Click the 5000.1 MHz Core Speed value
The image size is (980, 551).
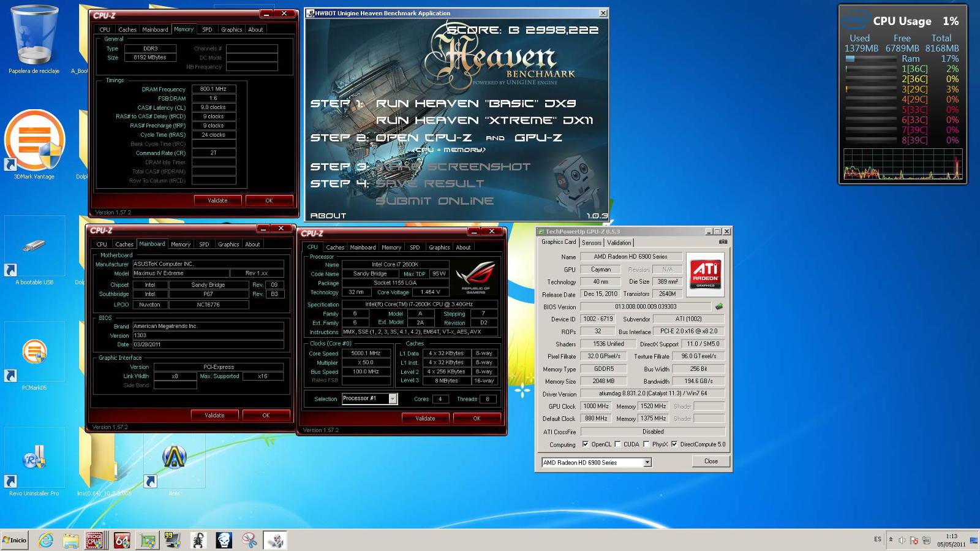tap(366, 353)
